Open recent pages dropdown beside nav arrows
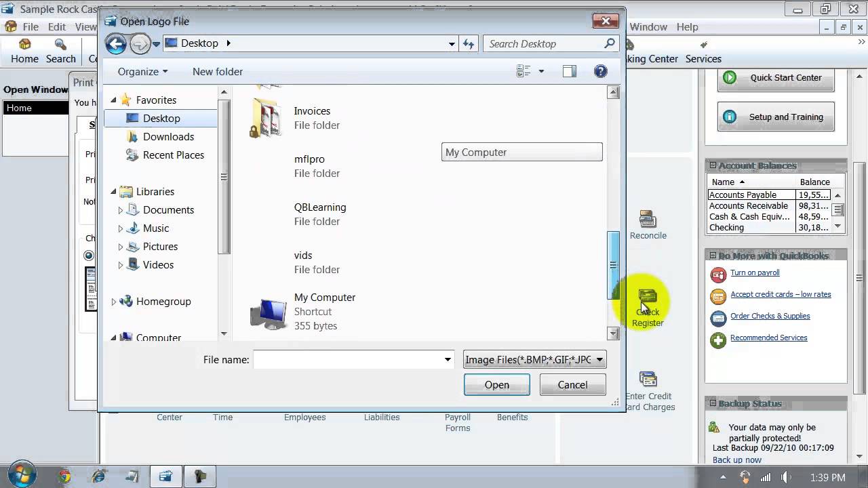Screen dimensions: 868x488 click(x=156, y=44)
